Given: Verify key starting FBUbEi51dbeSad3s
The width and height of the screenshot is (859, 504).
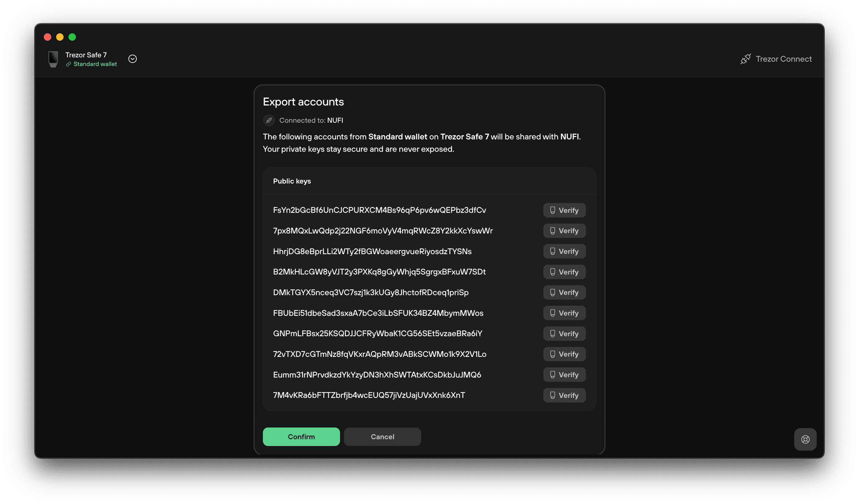Looking at the screenshot, I should (564, 313).
